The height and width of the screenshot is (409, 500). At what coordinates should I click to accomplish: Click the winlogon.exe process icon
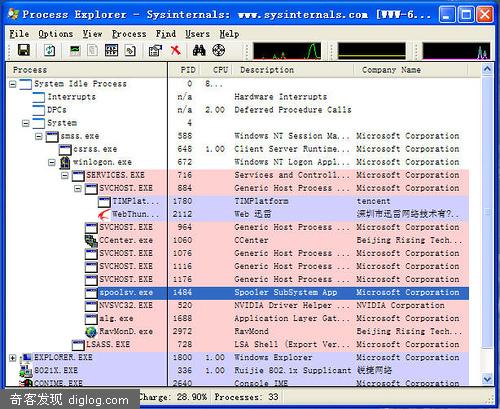[65, 163]
